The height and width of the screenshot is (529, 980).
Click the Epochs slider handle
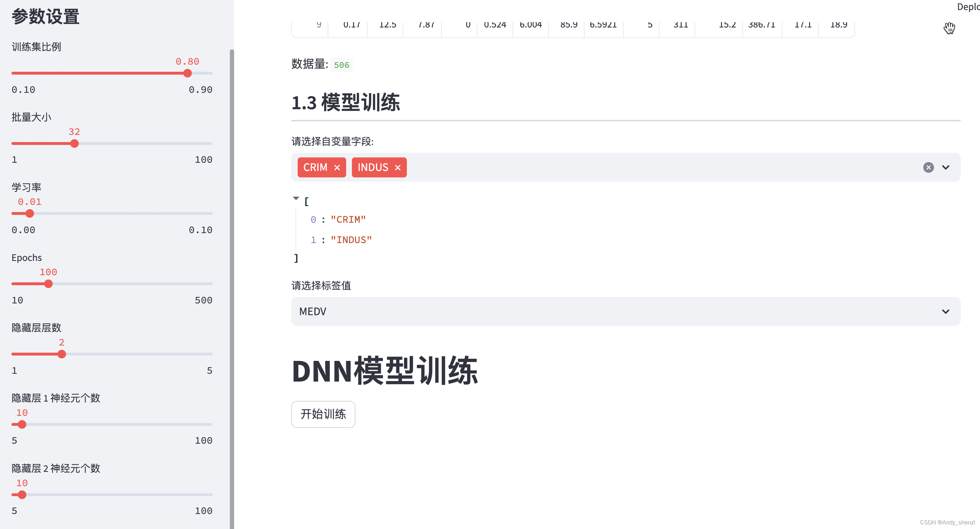tap(48, 283)
